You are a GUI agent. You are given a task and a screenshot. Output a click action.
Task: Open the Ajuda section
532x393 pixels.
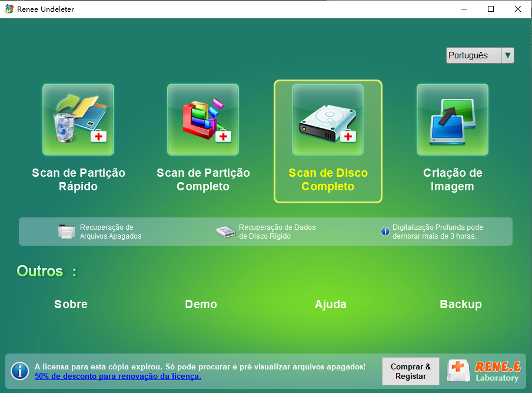tap(331, 305)
